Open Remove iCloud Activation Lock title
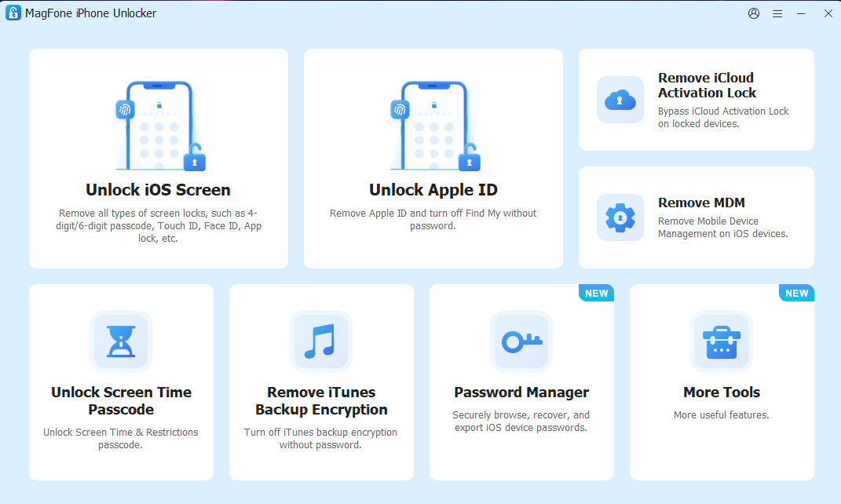841x504 pixels. 707,86
